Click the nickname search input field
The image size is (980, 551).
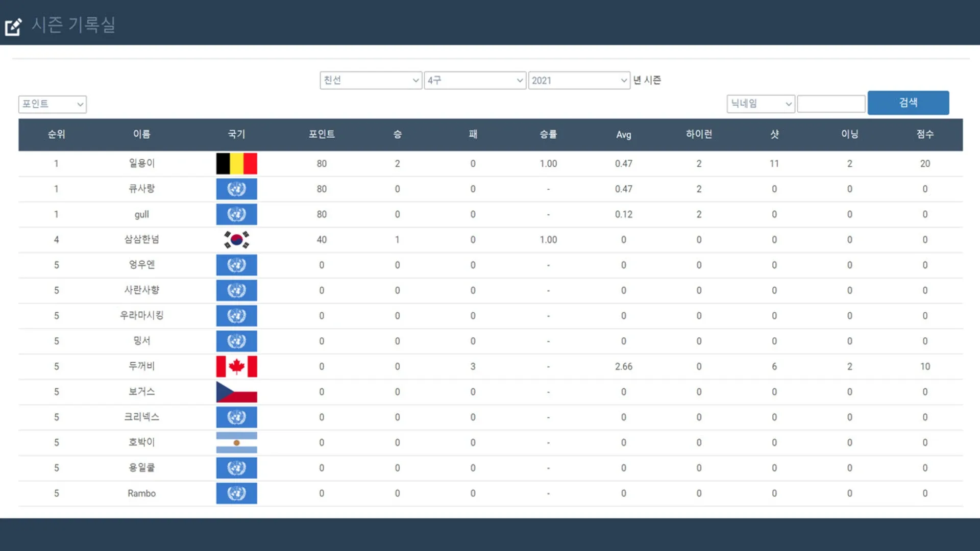[x=831, y=104]
